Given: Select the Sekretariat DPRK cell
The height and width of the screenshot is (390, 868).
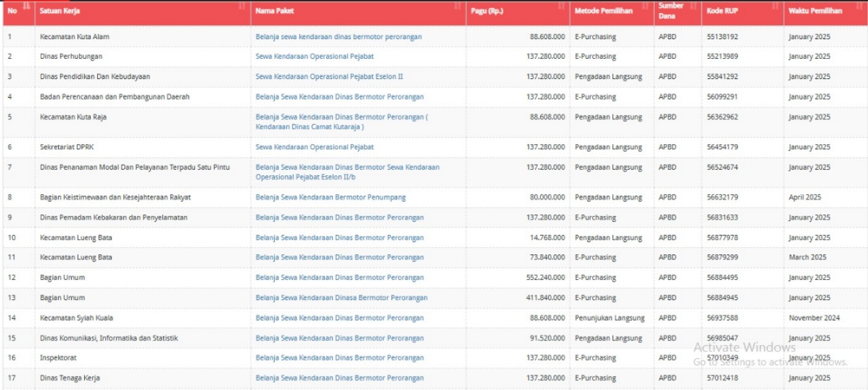Looking at the screenshot, I should 143,147.
